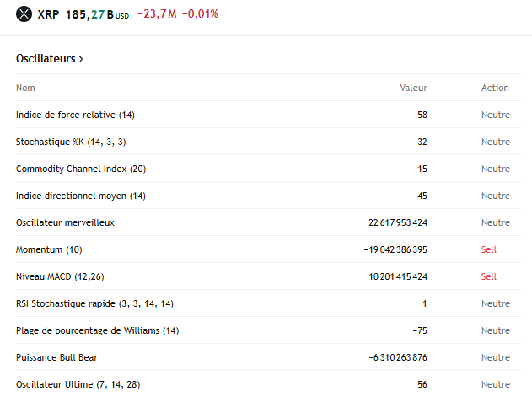
Task: Click the 185,27 B market cap value
Action: tap(97, 14)
